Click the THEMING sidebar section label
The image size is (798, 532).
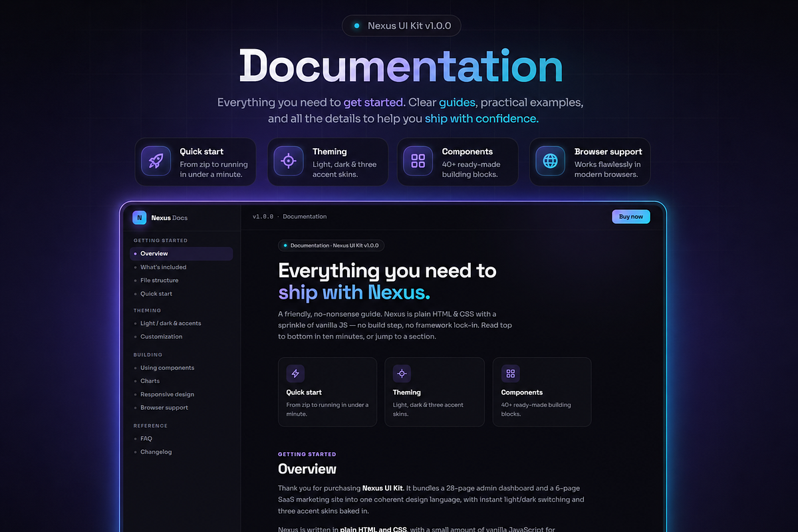pyautogui.click(x=148, y=311)
